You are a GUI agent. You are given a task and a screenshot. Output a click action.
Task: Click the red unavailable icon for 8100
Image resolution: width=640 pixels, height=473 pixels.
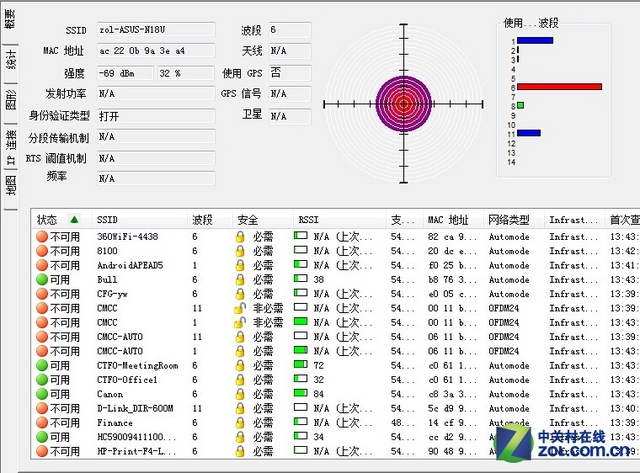coord(42,251)
